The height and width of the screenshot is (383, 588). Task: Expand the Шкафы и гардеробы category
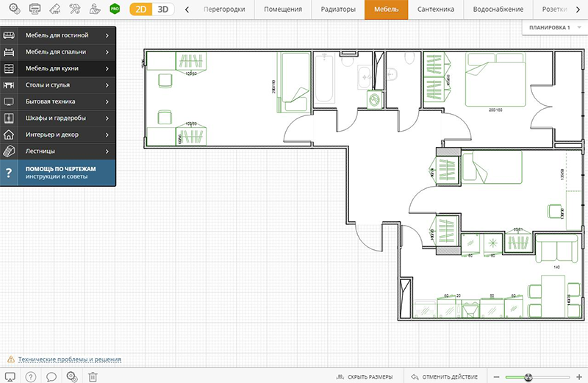(x=59, y=118)
